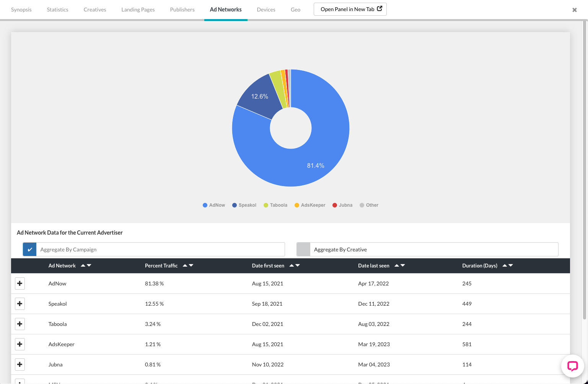Enable Aggregate By Creative

(303, 249)
